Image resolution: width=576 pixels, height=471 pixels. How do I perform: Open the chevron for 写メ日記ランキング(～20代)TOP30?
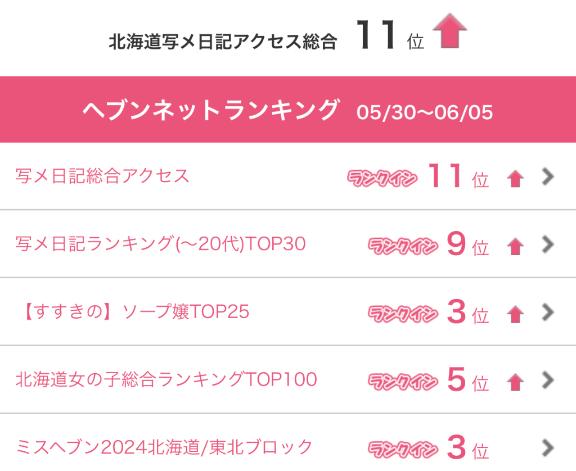tap(548, 244)
